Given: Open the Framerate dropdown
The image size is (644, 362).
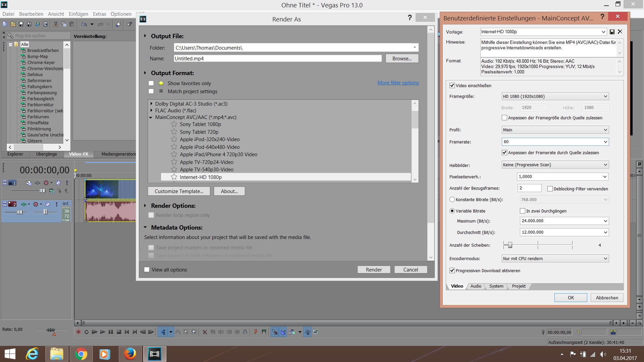Looking at the screenshot, I should (605, 142).
